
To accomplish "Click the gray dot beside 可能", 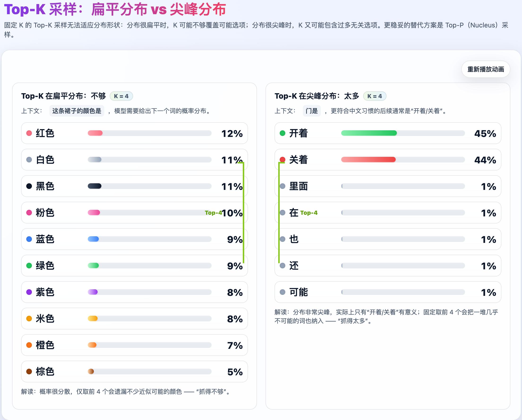I will (x=282, y=292).
